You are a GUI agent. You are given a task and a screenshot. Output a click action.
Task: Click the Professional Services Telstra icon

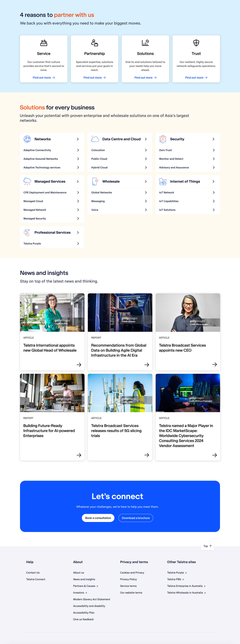coord(27,233)
